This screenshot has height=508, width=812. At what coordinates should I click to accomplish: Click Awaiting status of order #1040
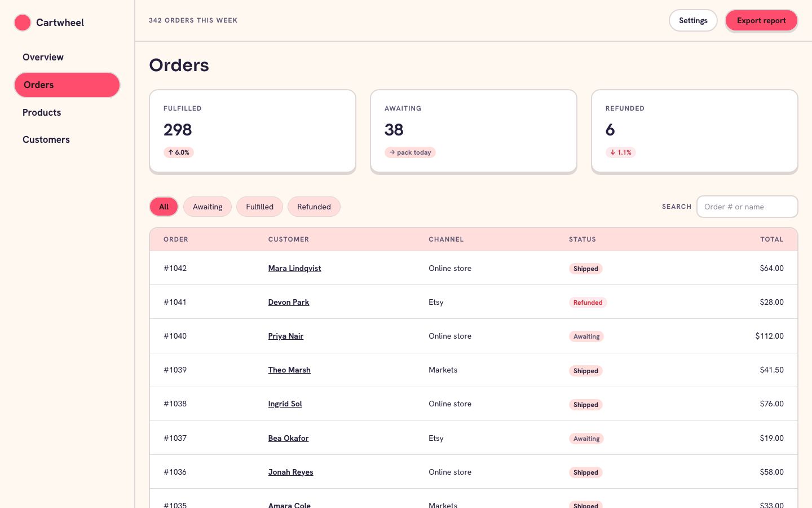586,336
